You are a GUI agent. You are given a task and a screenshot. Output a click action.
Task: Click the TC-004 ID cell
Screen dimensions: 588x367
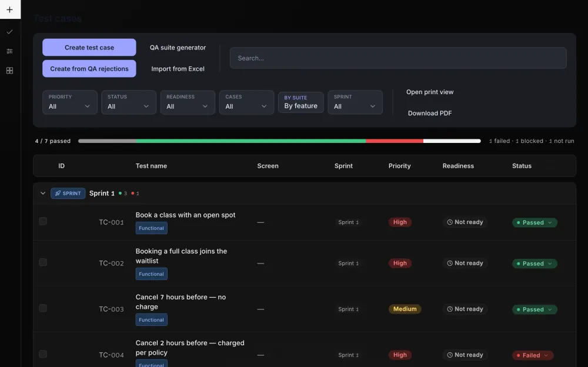(111, 355)
